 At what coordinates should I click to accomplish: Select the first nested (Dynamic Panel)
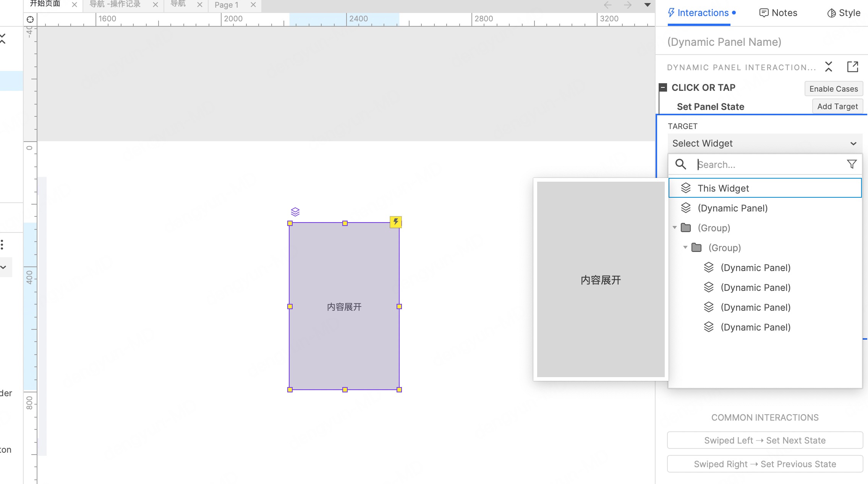765,268
